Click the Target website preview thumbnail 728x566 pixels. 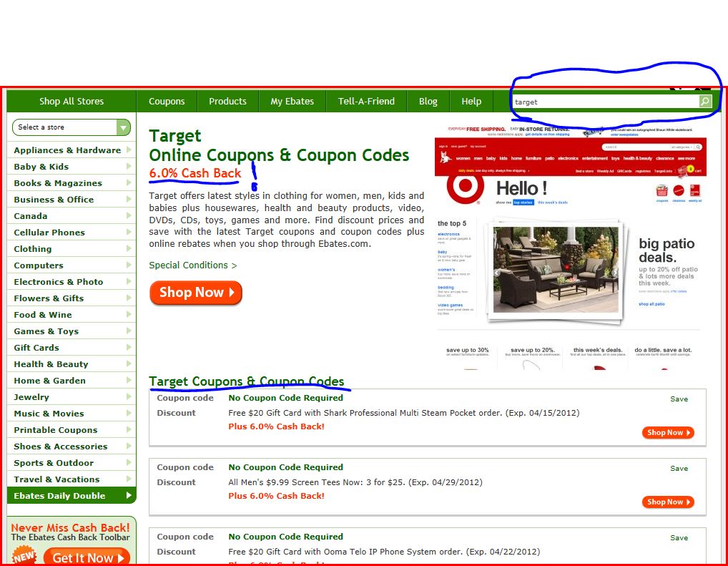(x=571, y=247)
